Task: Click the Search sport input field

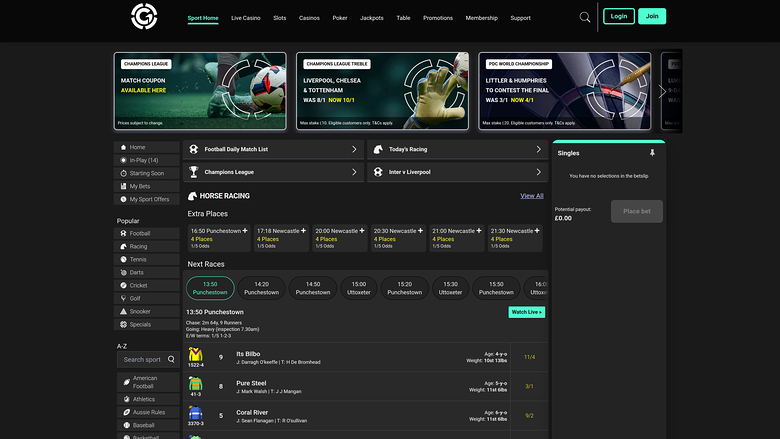Action: pos(142,359)
